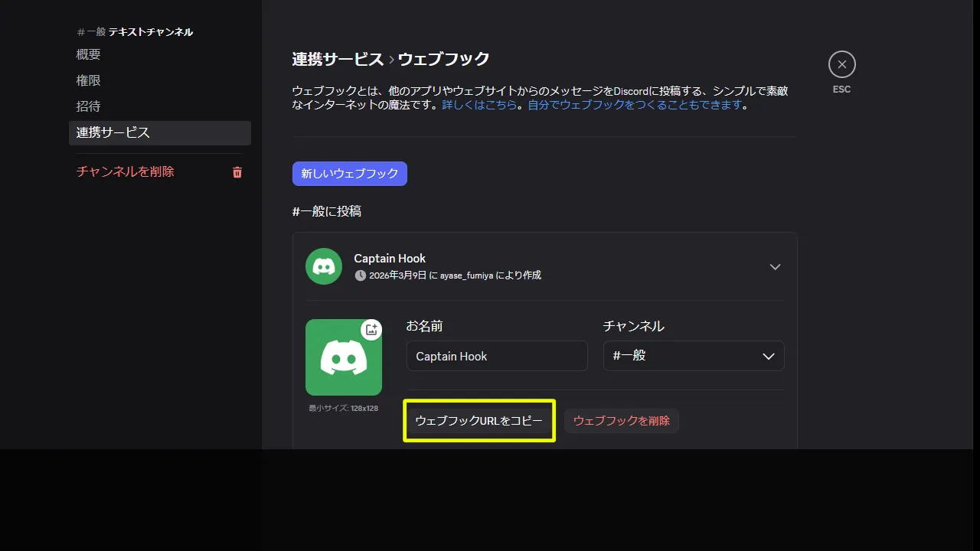
Task: Click the down chevron on the チャンネル selector
Action: pos(769,356)
